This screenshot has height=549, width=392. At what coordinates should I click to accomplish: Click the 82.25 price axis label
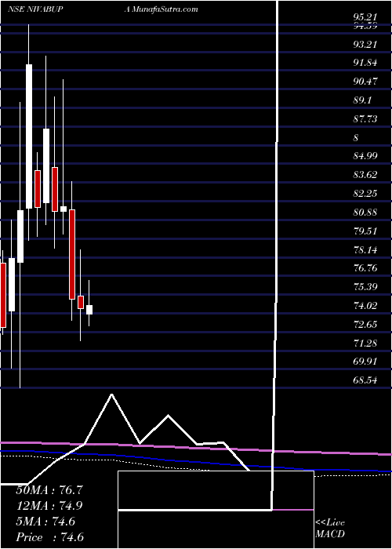coord(365,194)
